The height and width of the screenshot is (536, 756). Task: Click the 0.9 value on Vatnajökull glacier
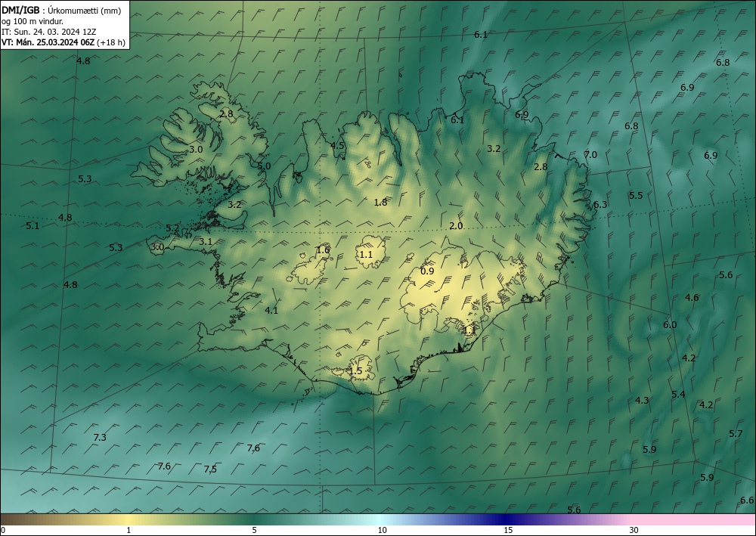427,271
